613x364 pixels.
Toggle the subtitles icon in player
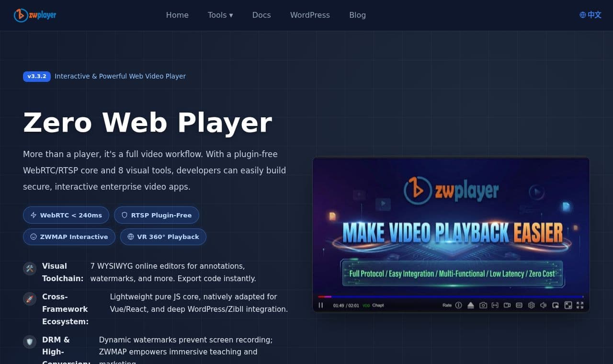coord(519,305)
